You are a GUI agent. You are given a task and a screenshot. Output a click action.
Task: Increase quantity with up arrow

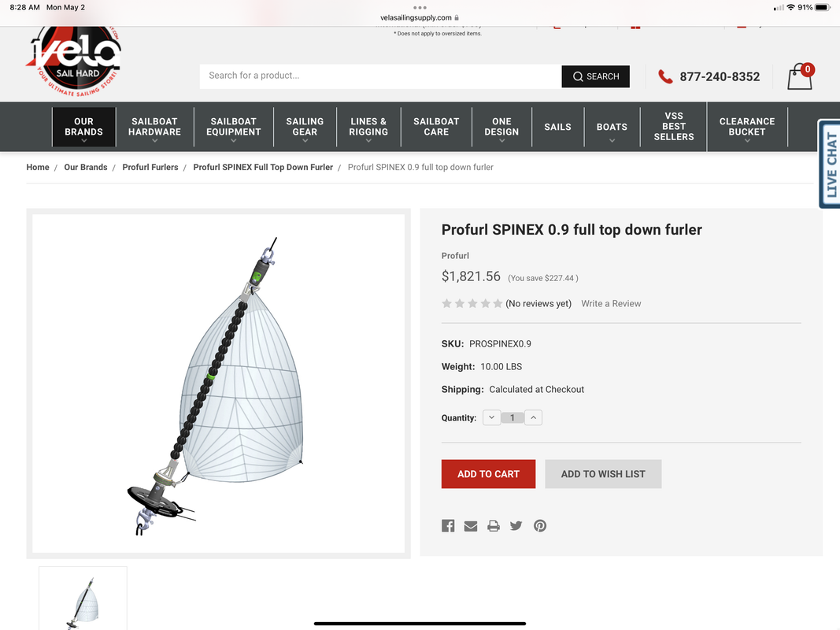tap(533, 417)
